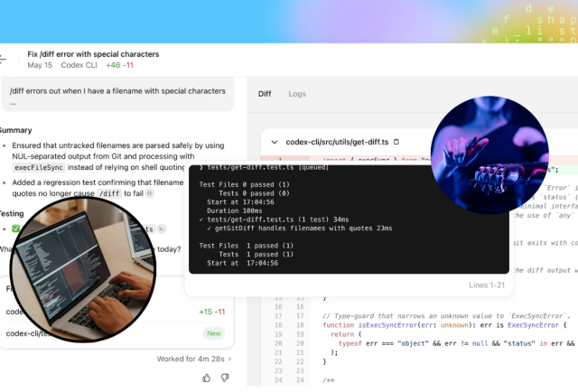Open the '/diff errors out' prompt bubble
578x392 pixels.
coord(117,95)
